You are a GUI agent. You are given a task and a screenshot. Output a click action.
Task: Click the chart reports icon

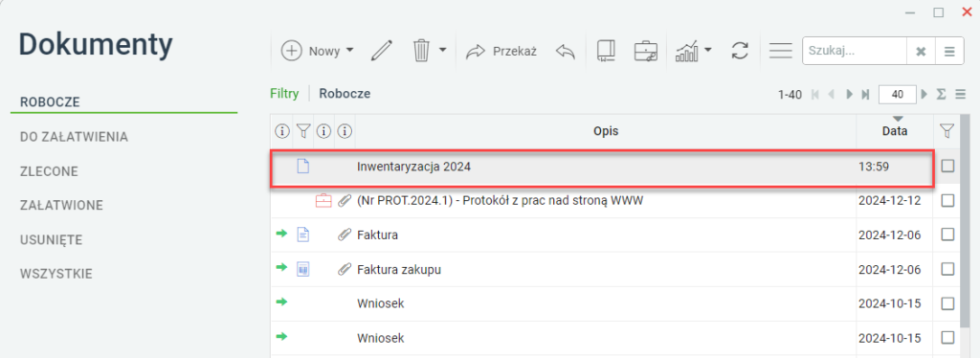pyautogui.click(x=686, y=52)
